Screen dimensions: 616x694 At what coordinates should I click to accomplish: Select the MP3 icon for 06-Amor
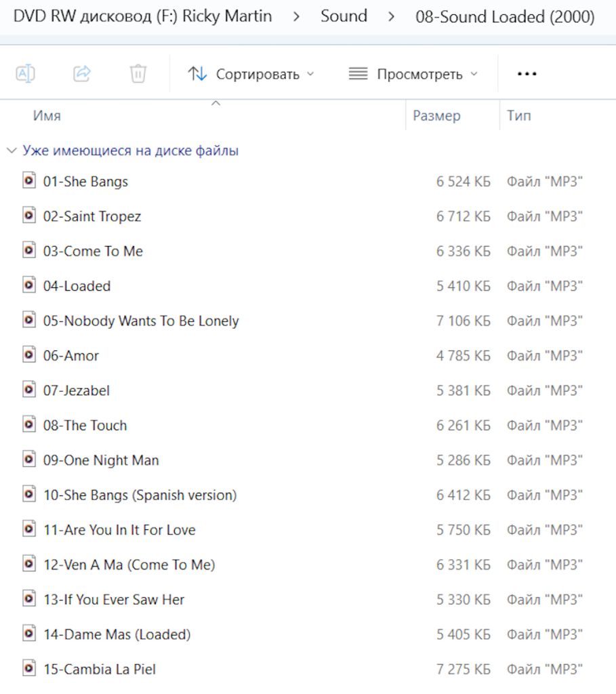(29, 355)
